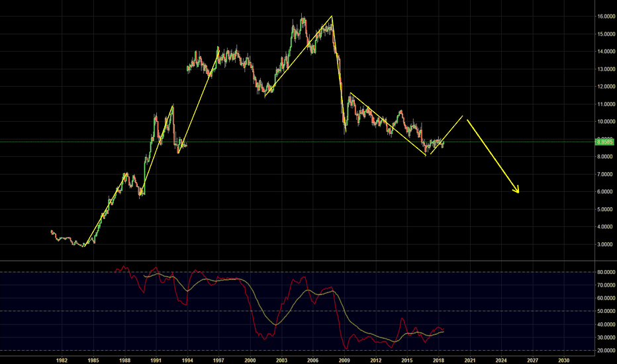Click the 1997 label on the time axis

(x=218, y=360)
